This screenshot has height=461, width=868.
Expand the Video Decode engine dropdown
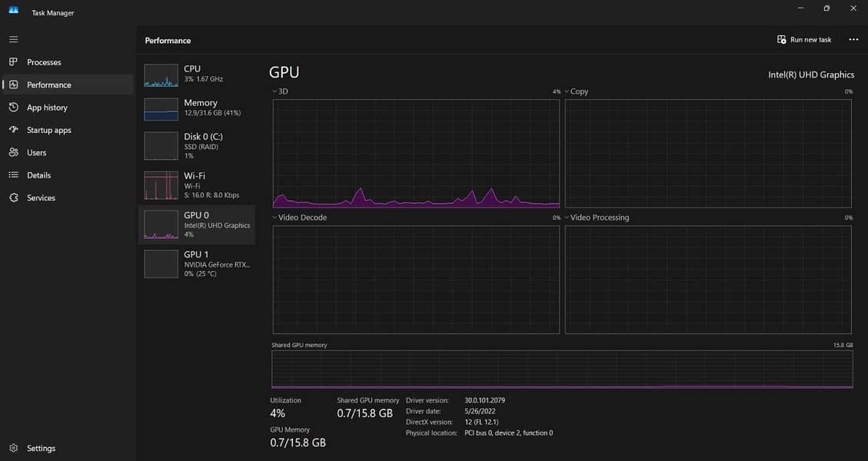click(x=275, y=217)
